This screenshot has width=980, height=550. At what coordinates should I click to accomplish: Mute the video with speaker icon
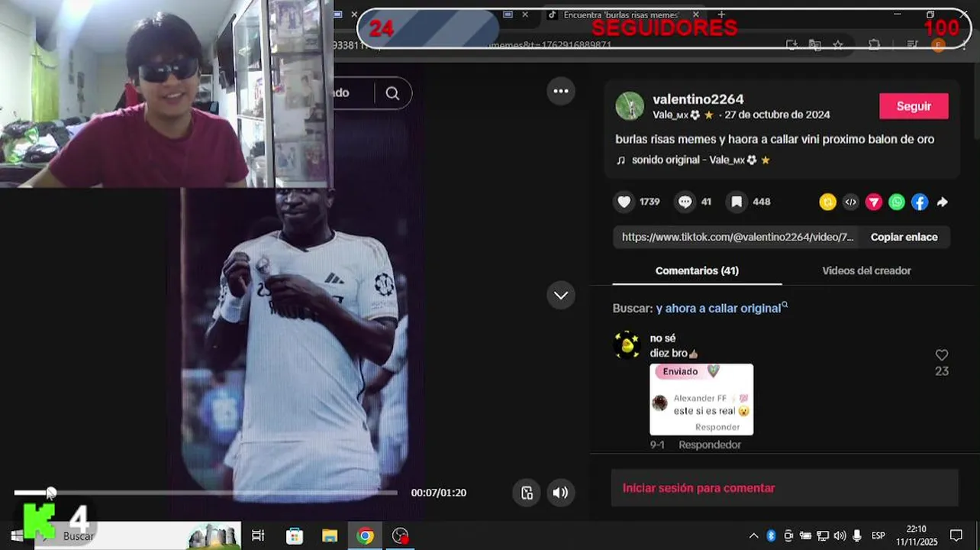point(560,493)
